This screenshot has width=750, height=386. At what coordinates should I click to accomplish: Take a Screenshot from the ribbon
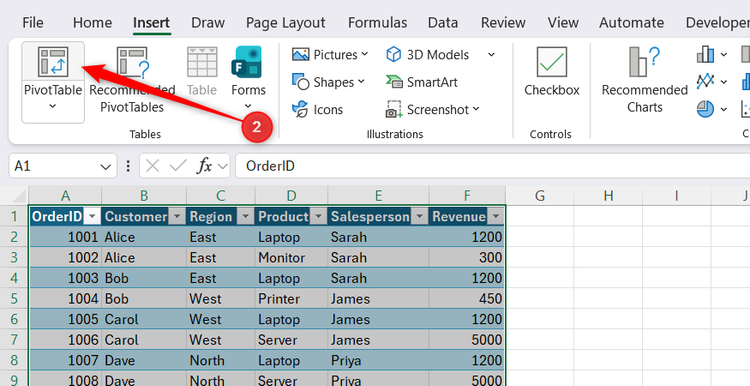pos(433,110)
